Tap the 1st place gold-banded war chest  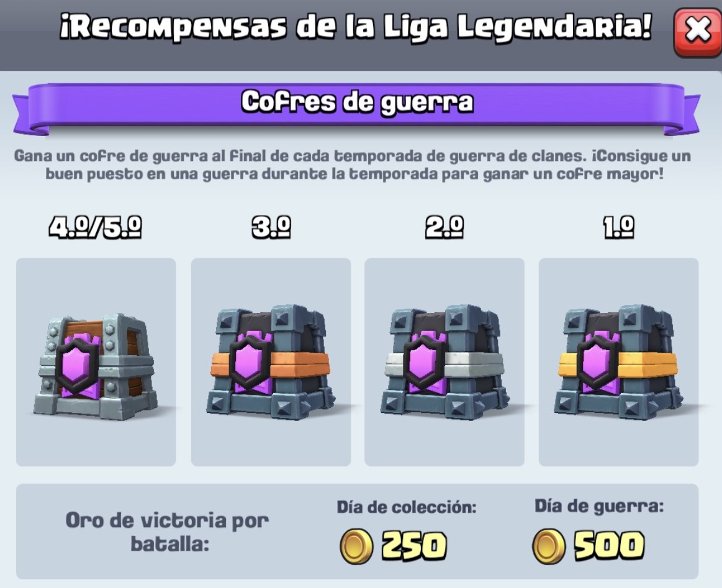618,361
